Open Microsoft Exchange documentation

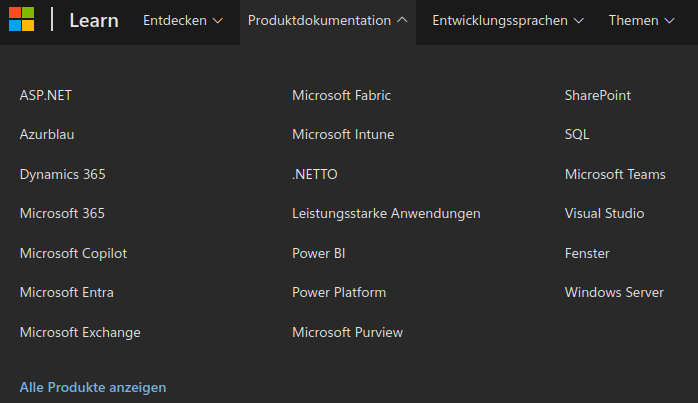coord(80,332)
